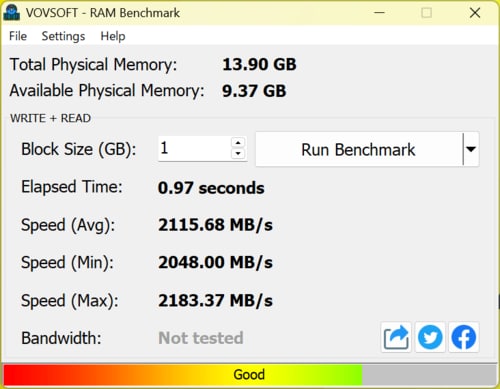Share results on Facebook icon
The image size is (500, 389).
tap(464, 337)
